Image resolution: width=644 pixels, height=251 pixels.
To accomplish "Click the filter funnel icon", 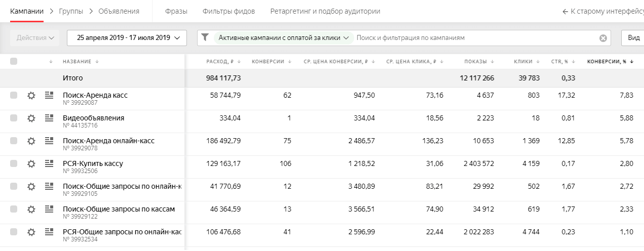I will pos(205,37).
